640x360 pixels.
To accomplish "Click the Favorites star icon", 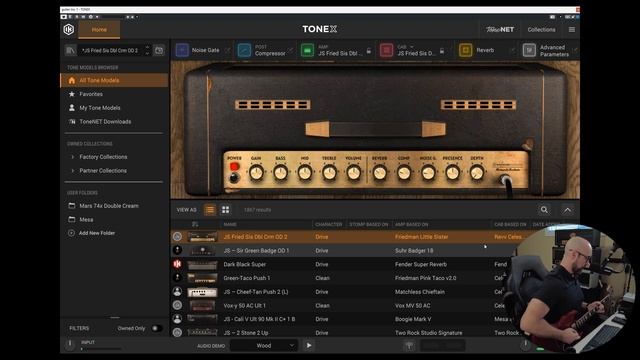I will 72,94.
